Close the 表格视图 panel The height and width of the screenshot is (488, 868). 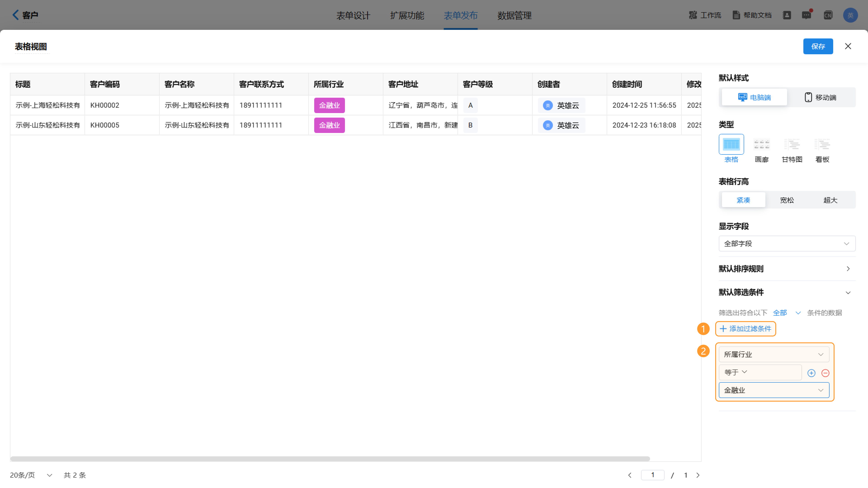848,46
